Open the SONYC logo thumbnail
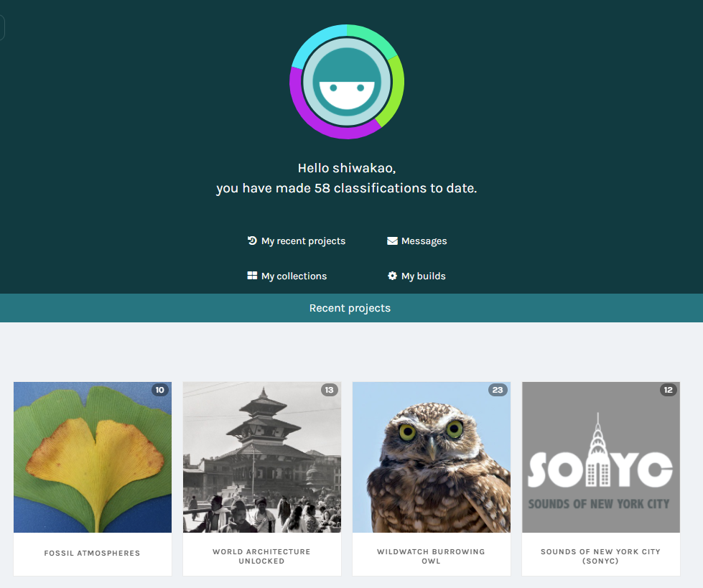Viewport: 703px width, 588px height. (x=601, y=457)
